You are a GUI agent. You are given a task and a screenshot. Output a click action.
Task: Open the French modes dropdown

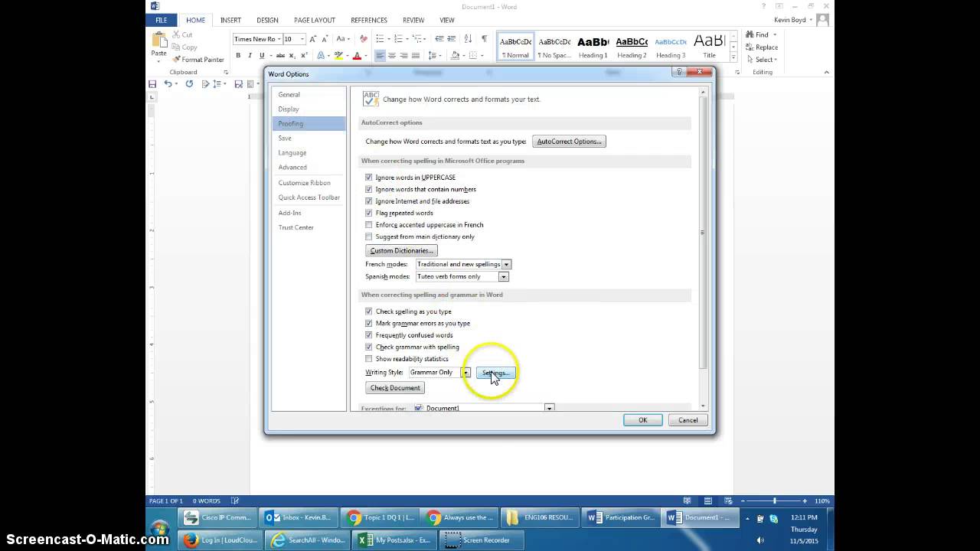506,264
